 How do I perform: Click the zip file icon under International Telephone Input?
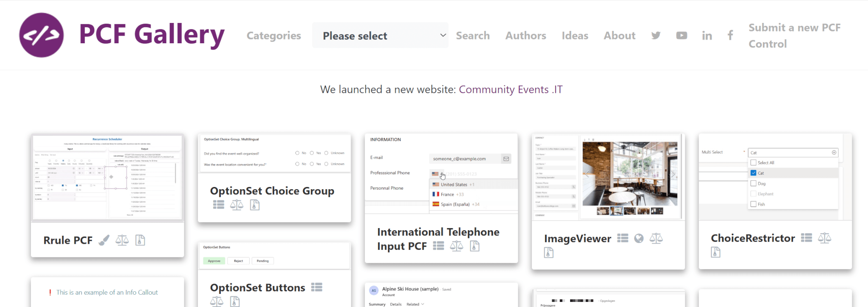(475, 246)
